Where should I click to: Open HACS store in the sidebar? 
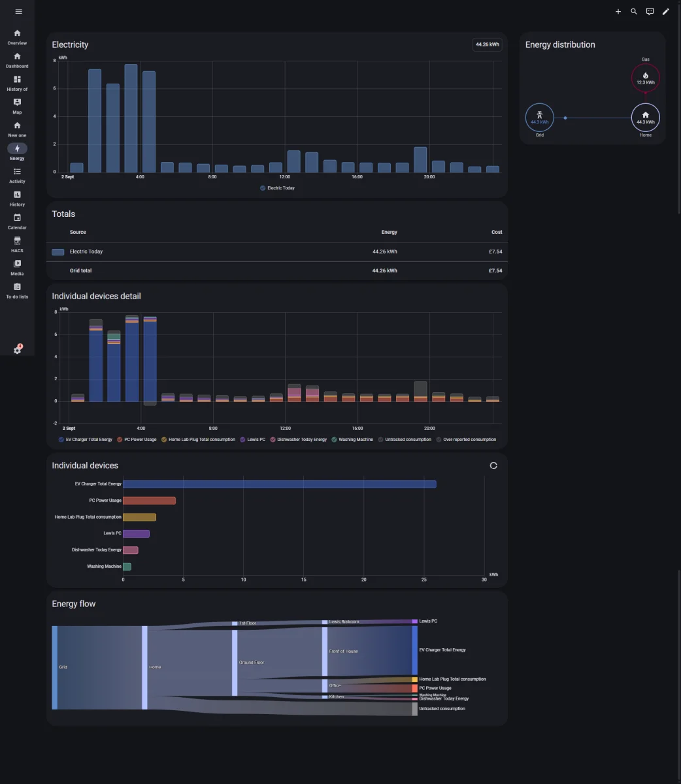click(x=17, y=244)
